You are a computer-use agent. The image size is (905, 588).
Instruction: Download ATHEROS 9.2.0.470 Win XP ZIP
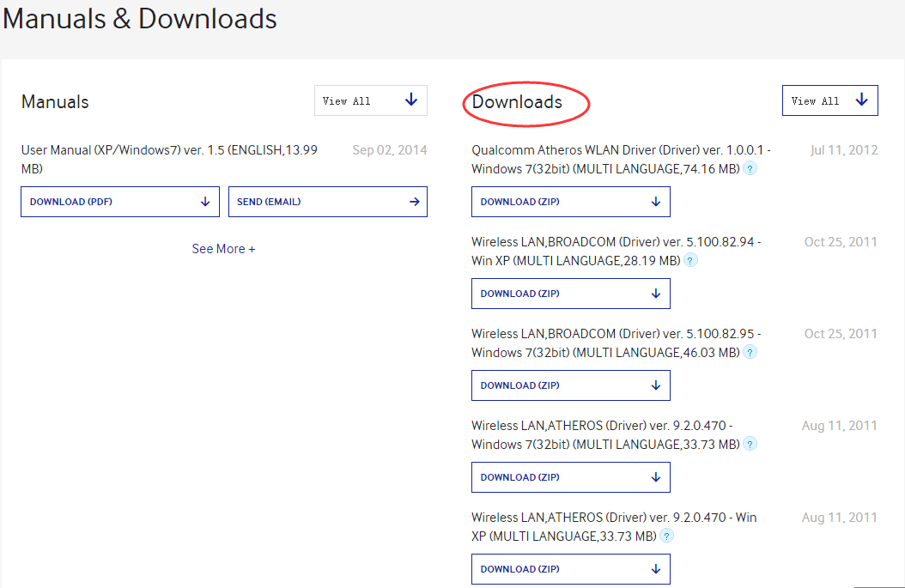[571, 569]
